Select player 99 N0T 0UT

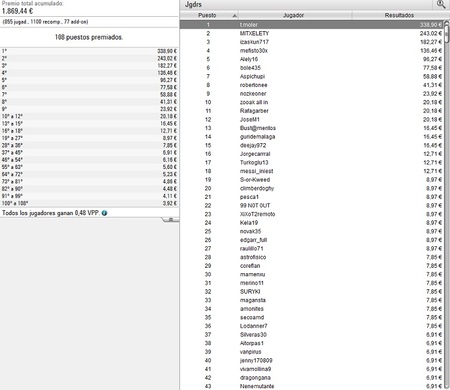click(x=255, y=206)
